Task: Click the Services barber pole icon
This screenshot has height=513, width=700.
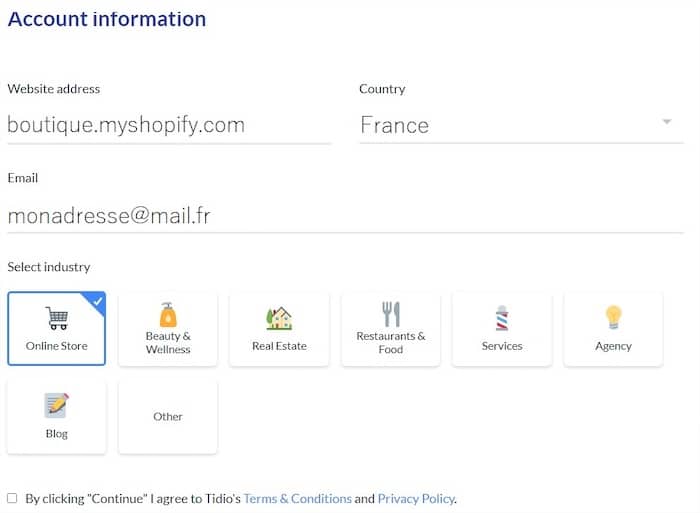Action: point(502,319)
